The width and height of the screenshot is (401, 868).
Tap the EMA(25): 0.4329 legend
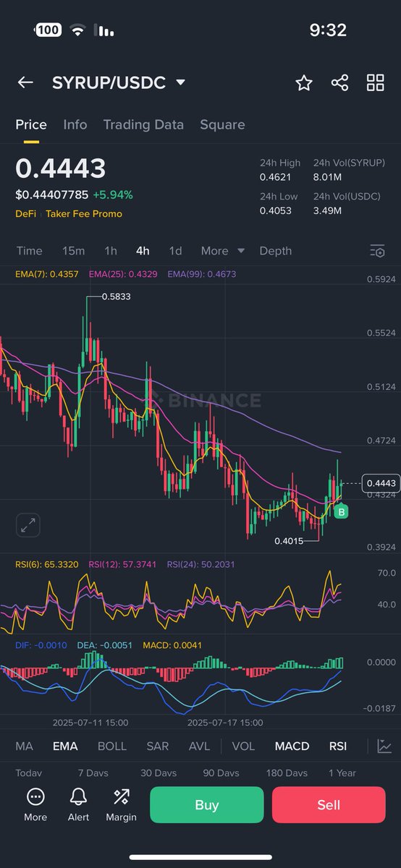pos(124,274)
